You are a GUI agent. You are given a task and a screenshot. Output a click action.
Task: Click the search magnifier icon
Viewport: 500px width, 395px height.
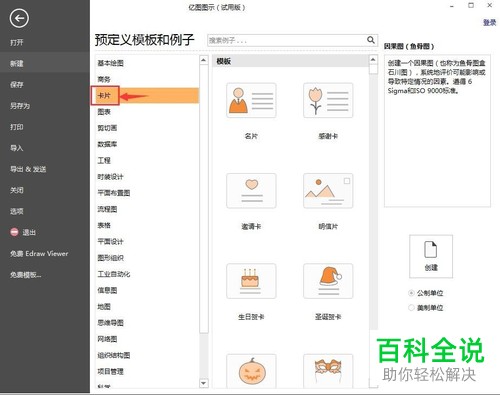pos(371,40)
